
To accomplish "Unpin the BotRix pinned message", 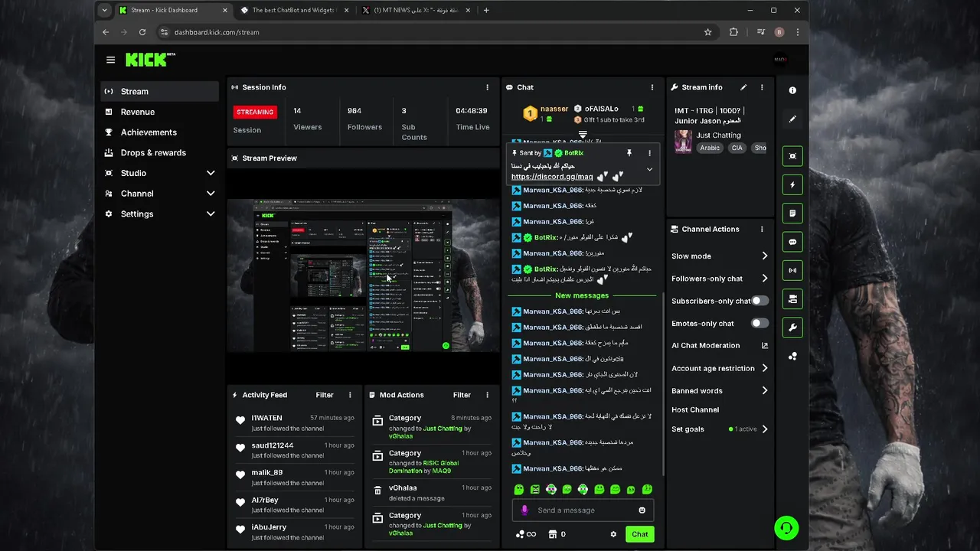I will [629, 153].
